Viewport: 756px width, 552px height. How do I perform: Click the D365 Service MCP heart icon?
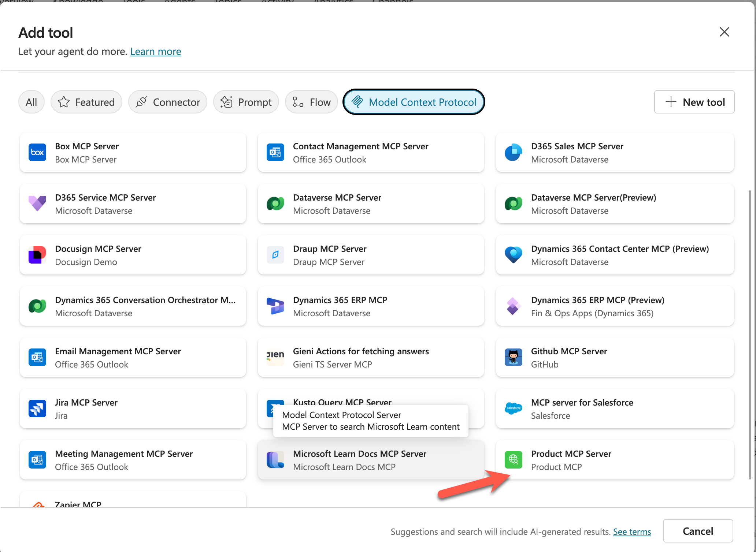(37, 204)
